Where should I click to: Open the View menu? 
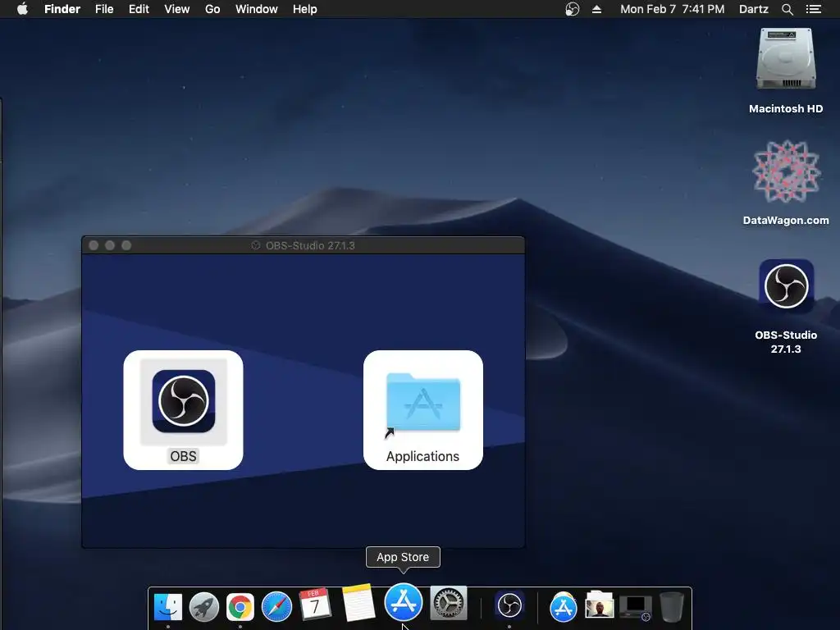point(177,9)
